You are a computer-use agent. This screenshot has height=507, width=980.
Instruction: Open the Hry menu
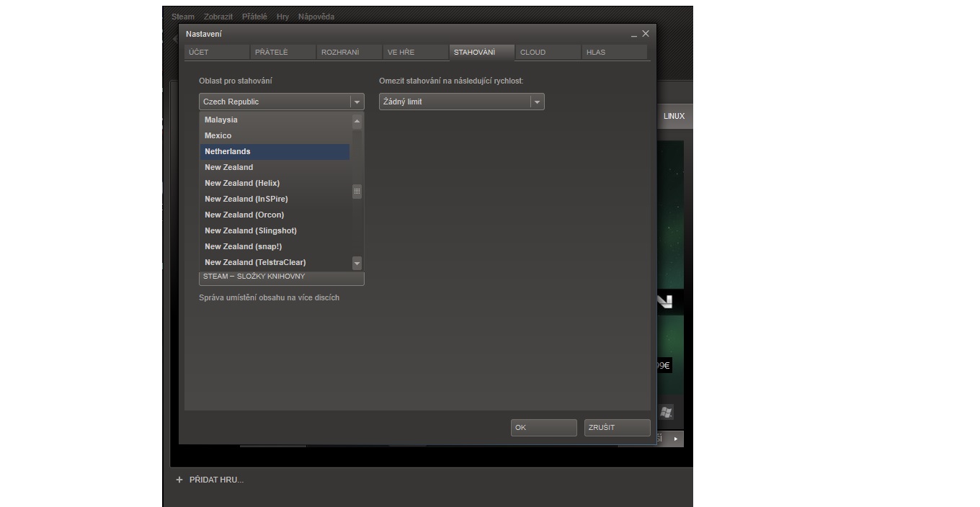click(282, 17)
